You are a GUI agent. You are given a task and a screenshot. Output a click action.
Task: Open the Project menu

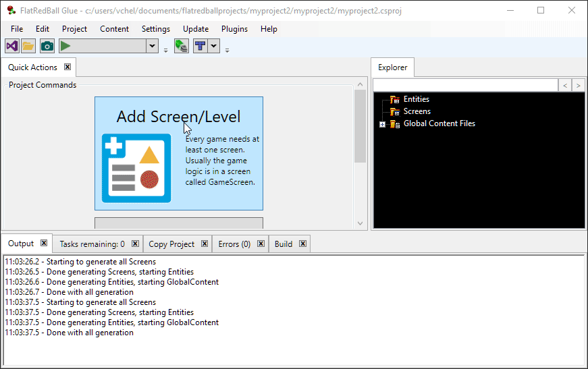pos(74,29)
